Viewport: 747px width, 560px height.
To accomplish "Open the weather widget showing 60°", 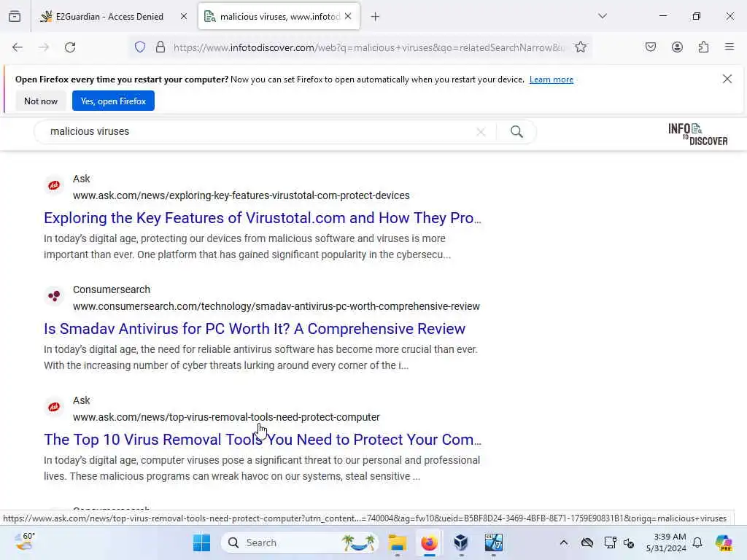I will pos(25,542).
